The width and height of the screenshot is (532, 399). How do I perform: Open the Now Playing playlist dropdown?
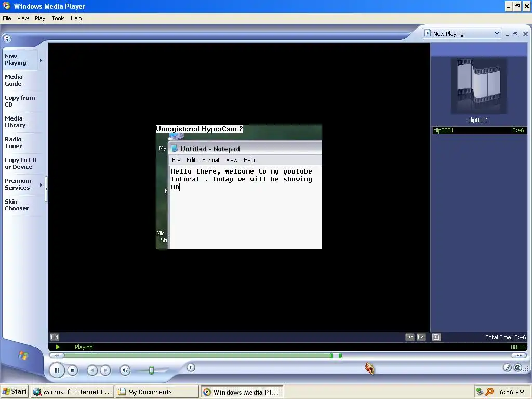497,33
